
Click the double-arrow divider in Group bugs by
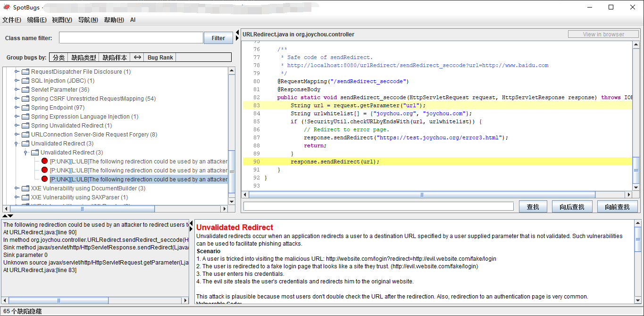pyautogui.click(x=137, y=57)
